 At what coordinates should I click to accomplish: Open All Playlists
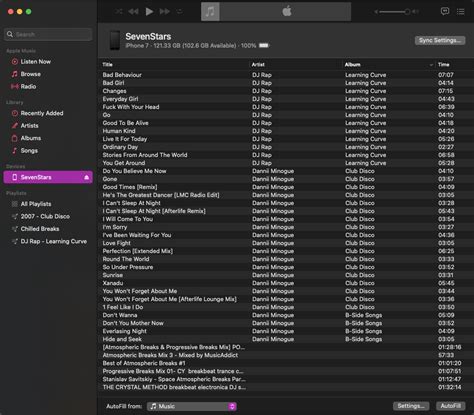(x=36, y=204)
